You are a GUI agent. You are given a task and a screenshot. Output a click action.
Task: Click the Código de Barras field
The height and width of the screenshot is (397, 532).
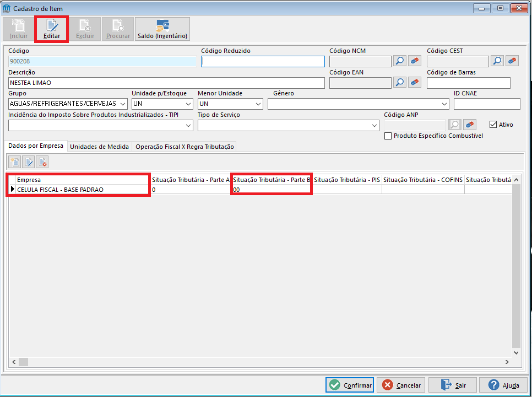[x=469, y=83]
